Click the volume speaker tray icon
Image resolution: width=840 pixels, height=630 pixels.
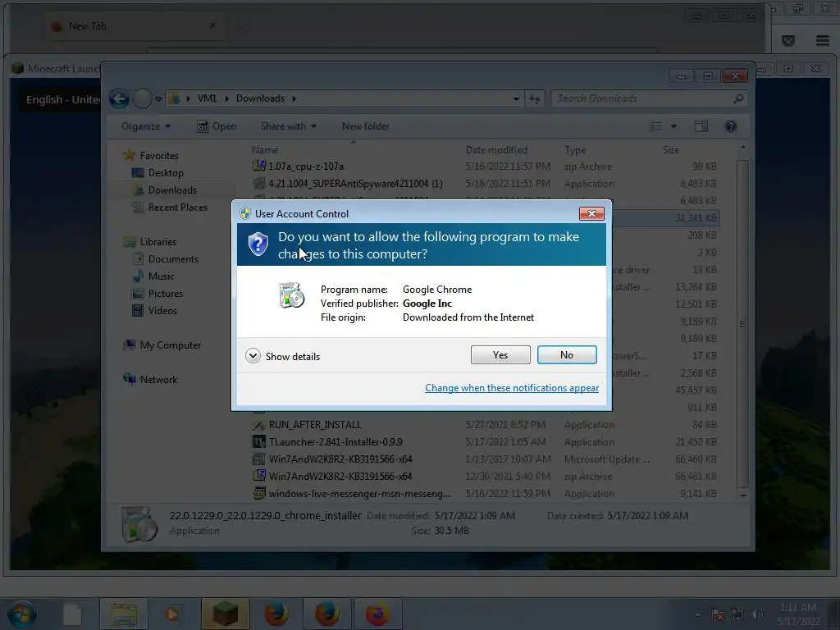(x=756, y=614)
